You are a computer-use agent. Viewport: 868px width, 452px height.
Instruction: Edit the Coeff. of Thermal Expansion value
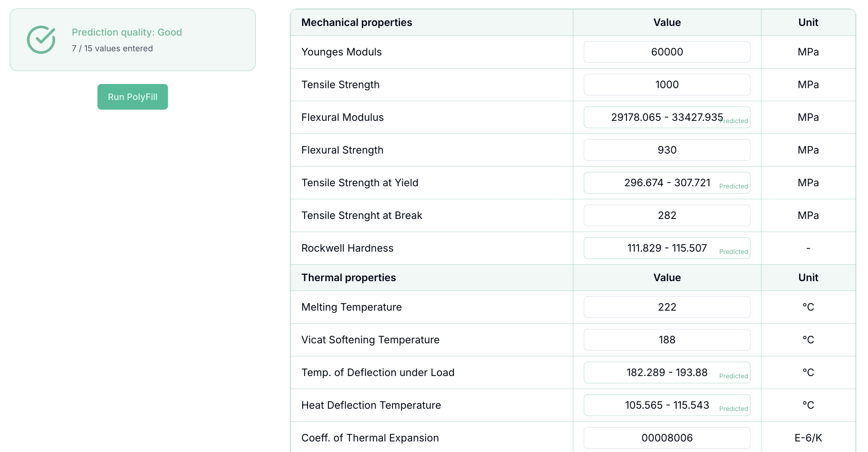(x=666, y=438)
